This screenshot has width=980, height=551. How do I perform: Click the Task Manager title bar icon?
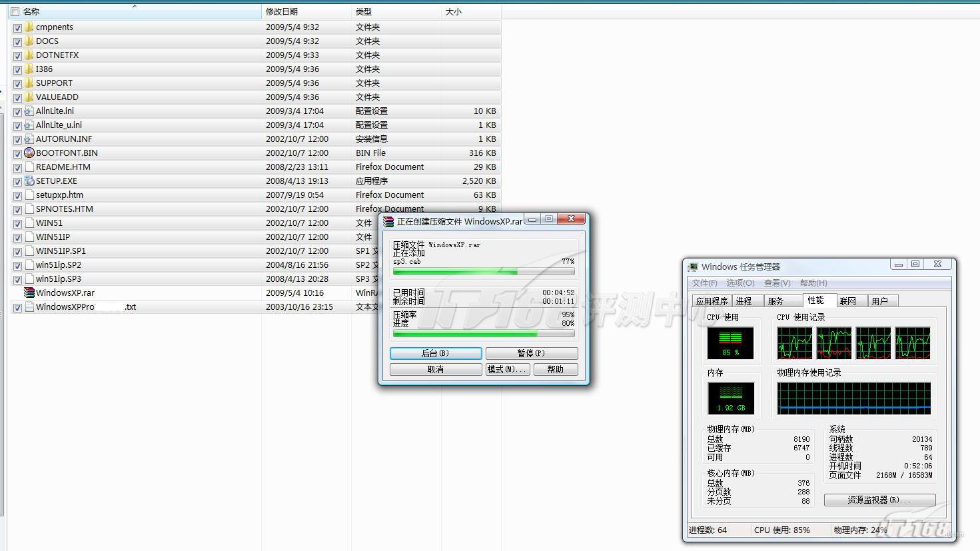694,267
